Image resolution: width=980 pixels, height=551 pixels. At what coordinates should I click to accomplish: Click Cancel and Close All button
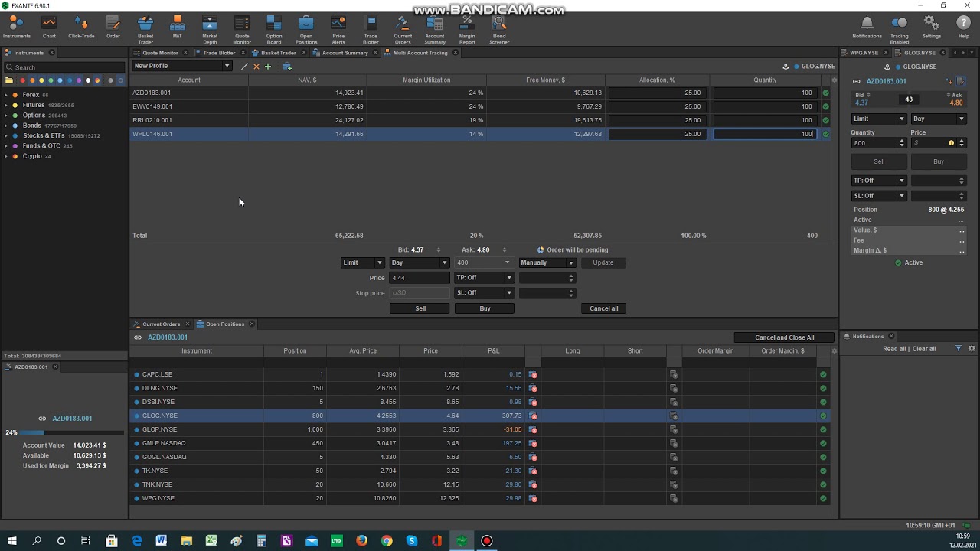785,337
